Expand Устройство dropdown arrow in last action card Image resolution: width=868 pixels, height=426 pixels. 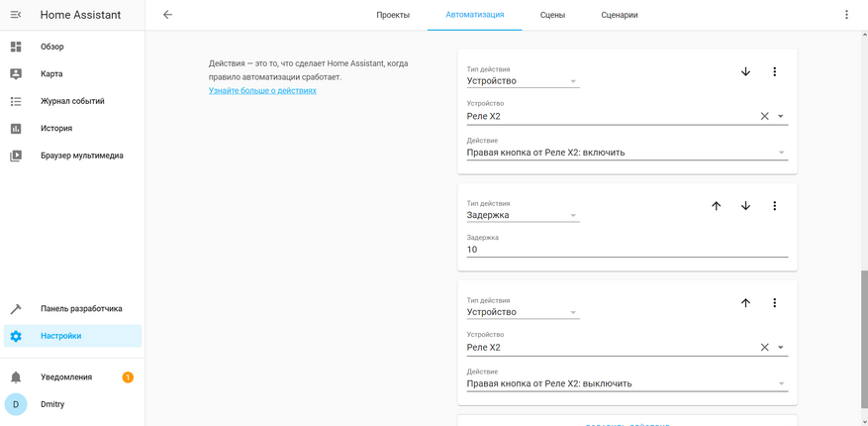781,348
